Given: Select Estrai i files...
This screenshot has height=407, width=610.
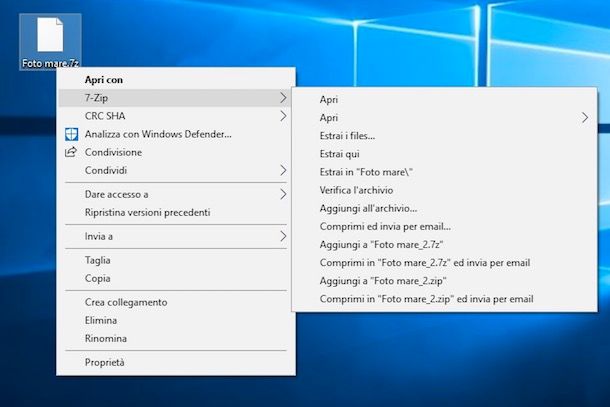Looking at the screenshot, I should pyautogui.click(x=444, y=136).
